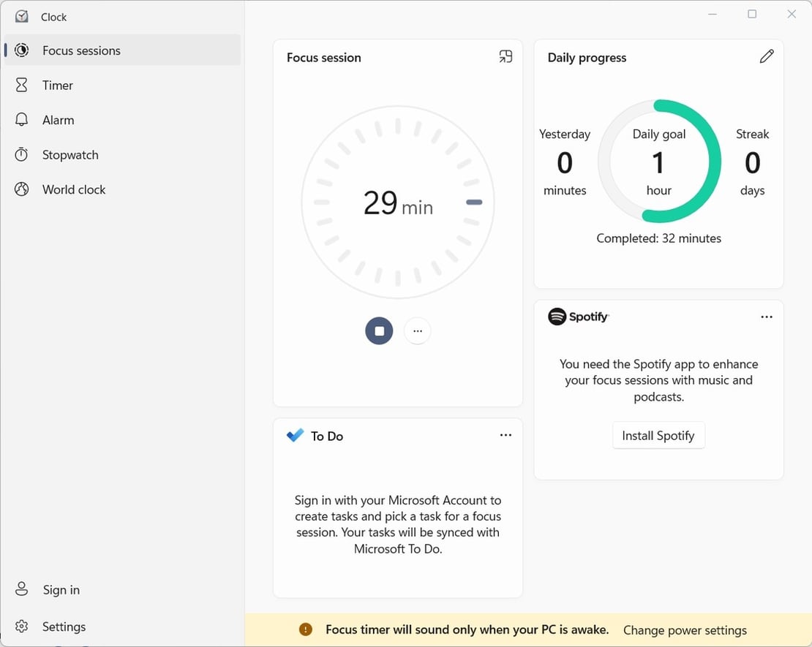The image size is (812, 647).
Task: Click the Yesterday 0 minutes stat
Action: (565, 162)
